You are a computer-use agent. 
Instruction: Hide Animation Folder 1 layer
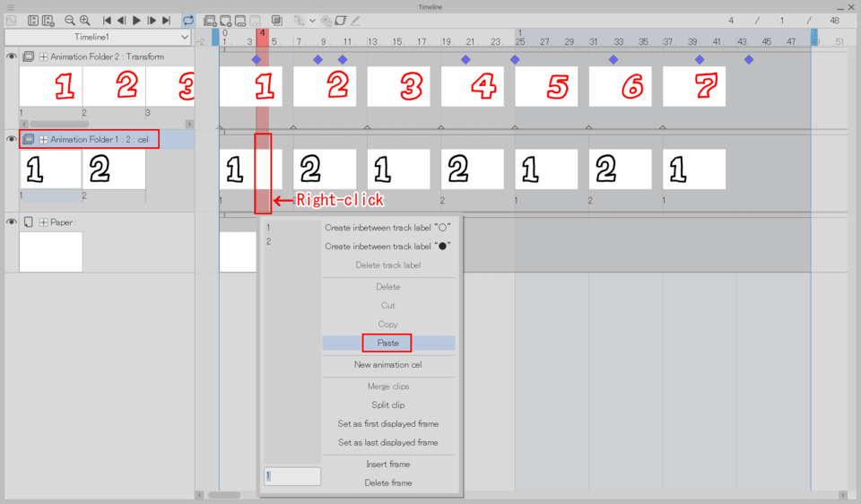coord(11,139)
